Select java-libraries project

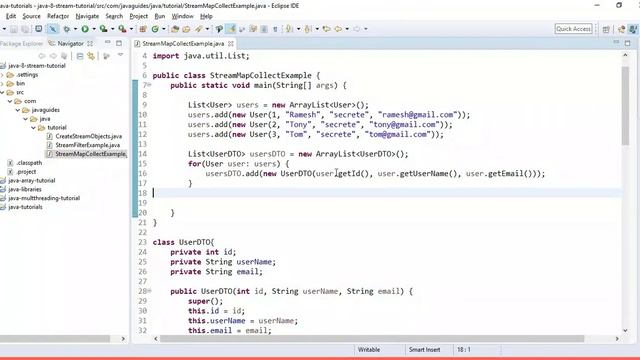click(x=24, y=189)
